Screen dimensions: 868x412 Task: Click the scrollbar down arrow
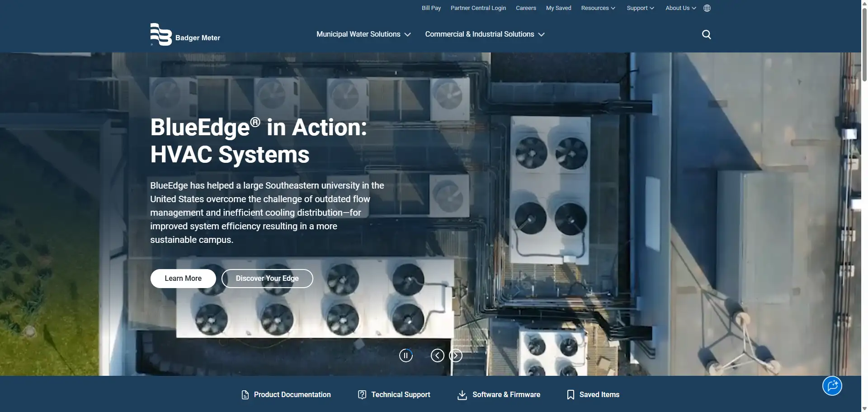(x=864, y=408)
